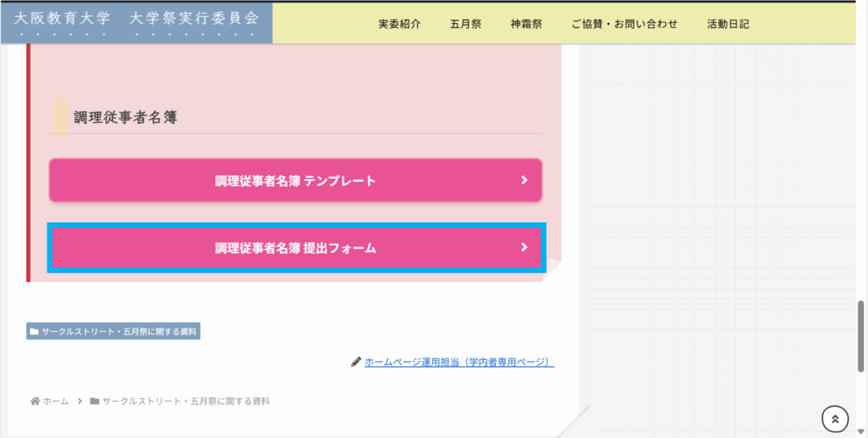Viewport: 868px width, 438px height.
Task: Click chevron arrow on 提出フォーム button
Action: tap(524, 247)
